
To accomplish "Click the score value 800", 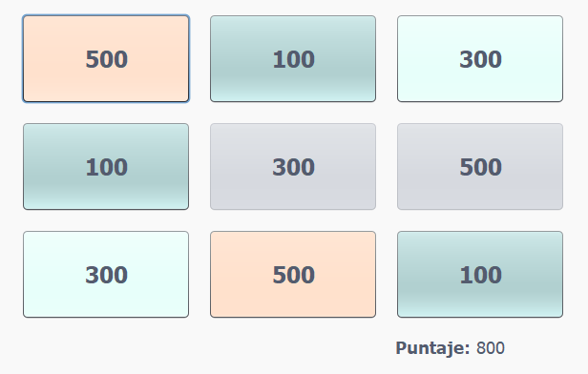I will (x=490, y=348).
